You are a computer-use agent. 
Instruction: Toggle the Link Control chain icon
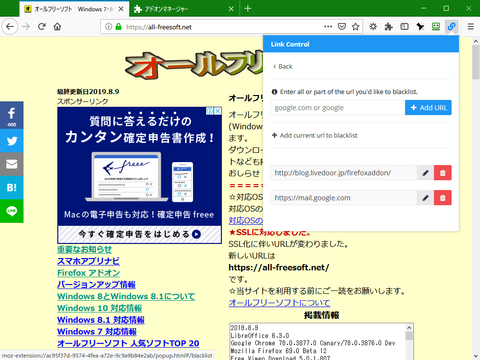coord(451,27)
